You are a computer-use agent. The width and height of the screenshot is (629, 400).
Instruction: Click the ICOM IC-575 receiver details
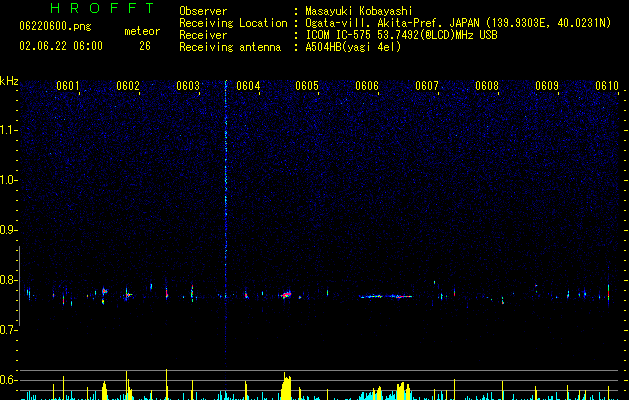tap(401, 35)
